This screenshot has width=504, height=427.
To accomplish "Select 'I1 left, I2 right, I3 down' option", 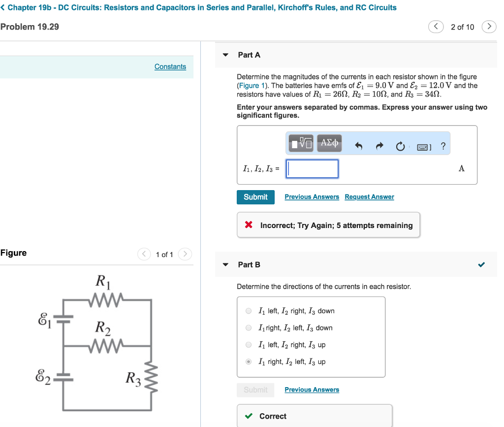I will (249, 311).
